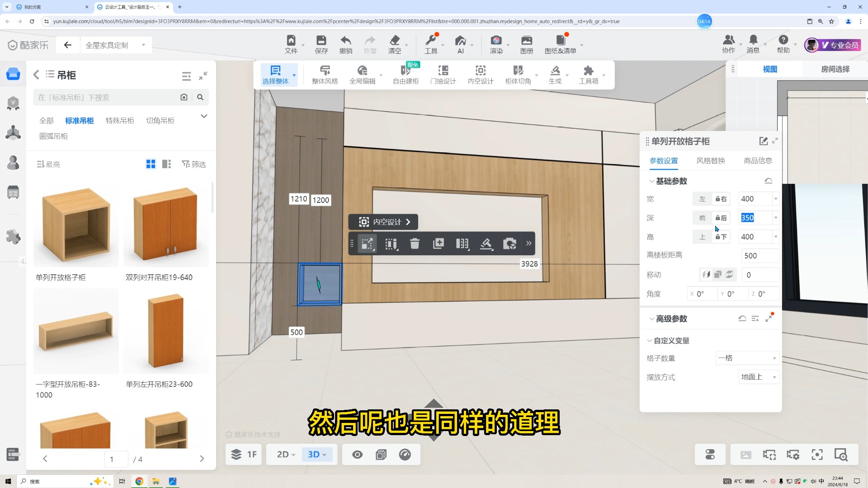This screenshot has width=868, height=488.
Task: Click 保存 (Save) in the top toolbar
Action: pos(321,45)
